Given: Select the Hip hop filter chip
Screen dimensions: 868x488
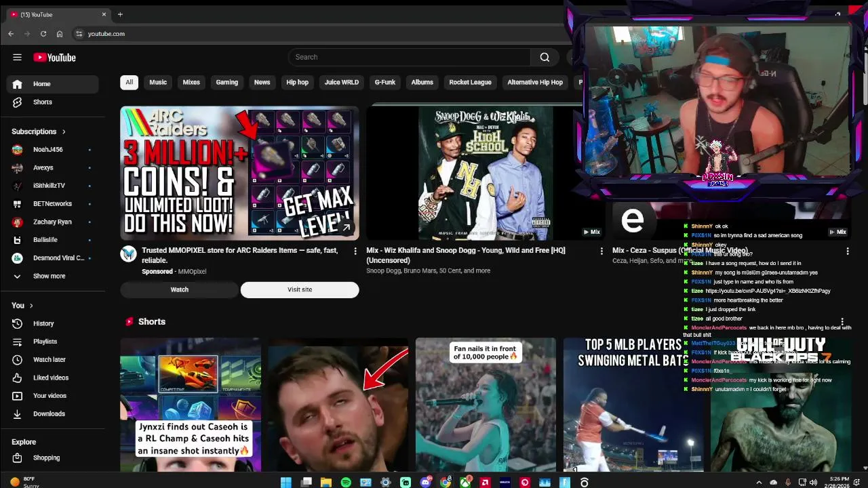Looking at the screenshot, I should pos(297,82).
